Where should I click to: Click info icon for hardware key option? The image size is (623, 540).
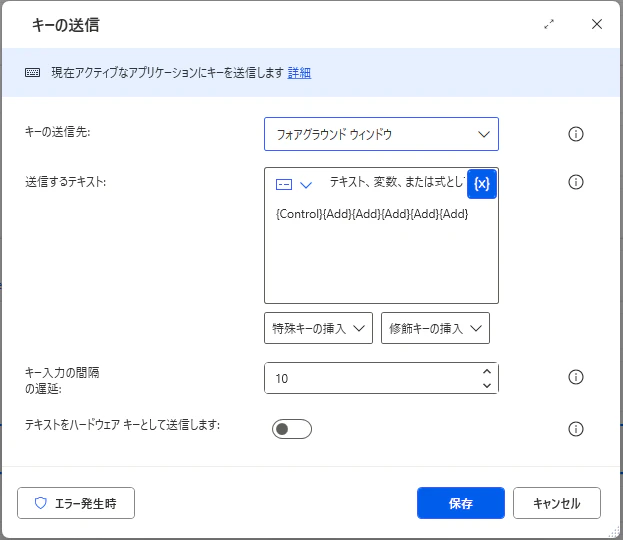(575, 429)
